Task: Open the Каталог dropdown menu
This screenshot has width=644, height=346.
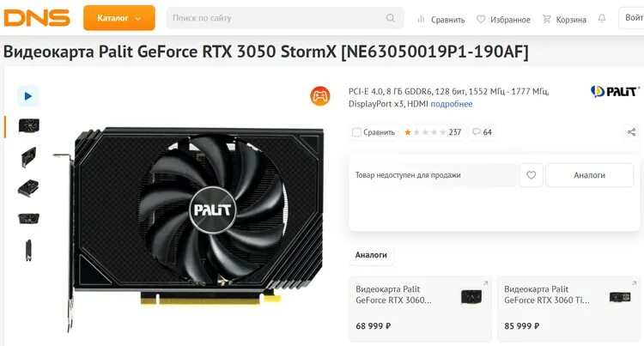Action: pos(119,18)
